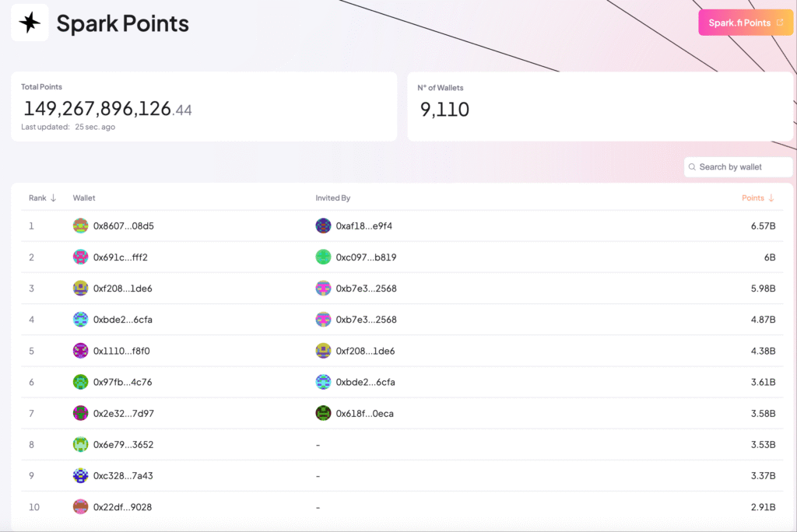Open the Spark.fi Points external link button
797x532 pixels.
(x=745, y=23)
